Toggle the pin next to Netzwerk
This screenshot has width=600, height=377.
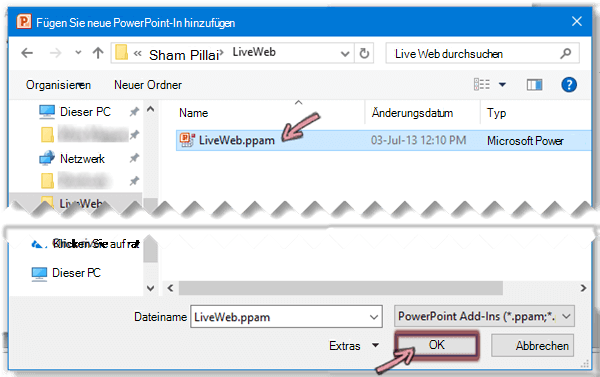(x=134, y=158)
